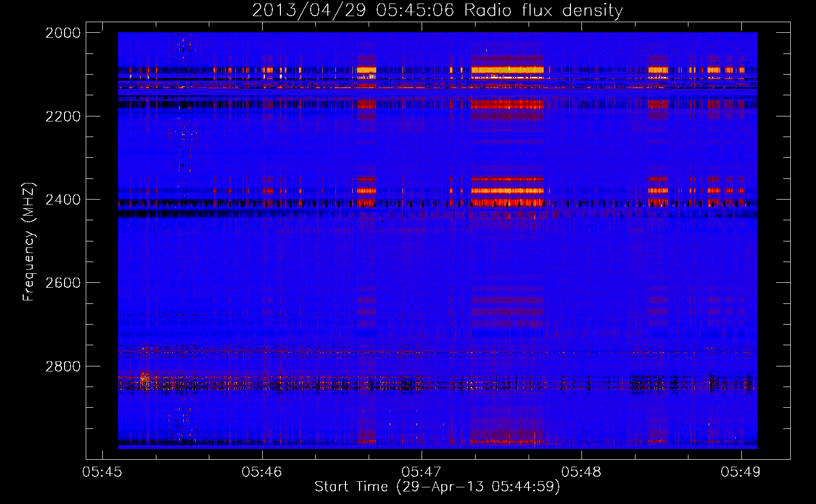Click the plot title '2013/04/29 05:45:06 Radio flux density'
Image resolution: width=816 pixels, height=504 pixels.
pyautogui.click(x=437, y=10)
